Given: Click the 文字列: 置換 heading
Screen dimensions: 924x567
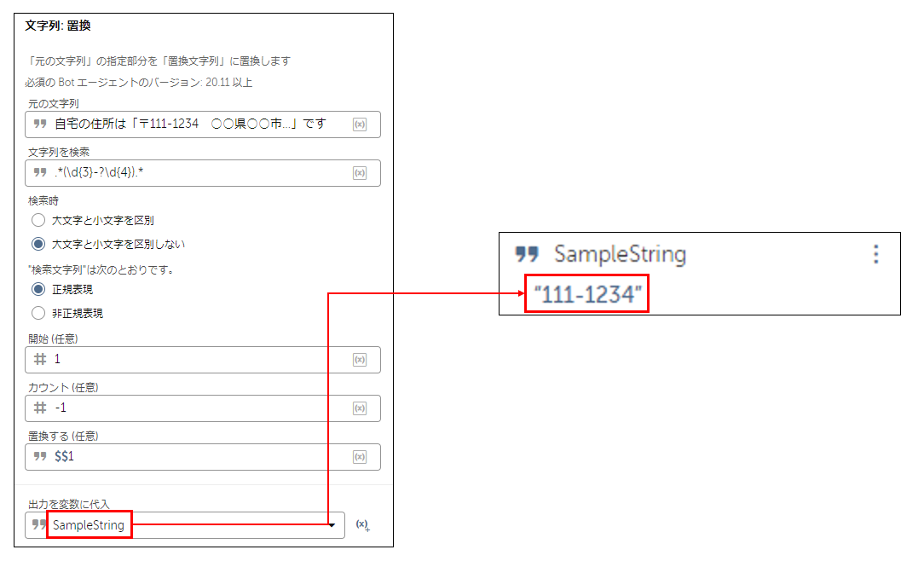Looking at the screenshot, I should [58, 26].
